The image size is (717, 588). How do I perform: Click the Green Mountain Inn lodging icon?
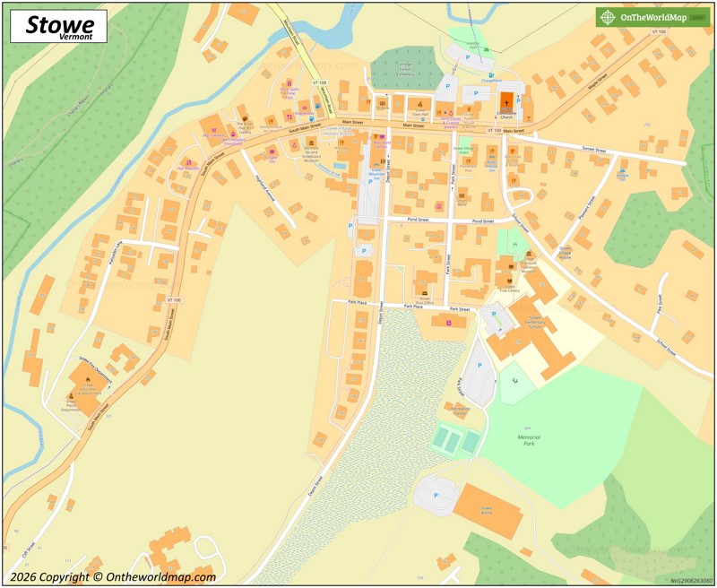(376, 166)
